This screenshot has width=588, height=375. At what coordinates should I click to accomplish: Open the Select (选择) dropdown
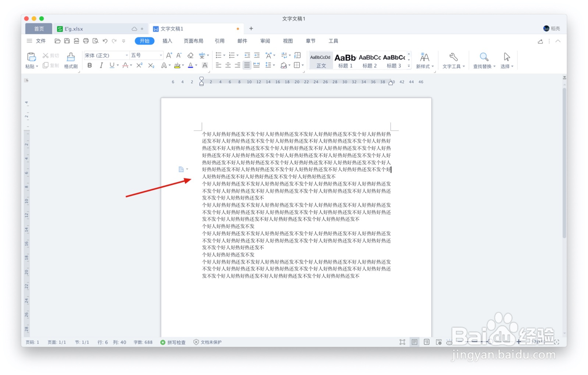(507, 66)
